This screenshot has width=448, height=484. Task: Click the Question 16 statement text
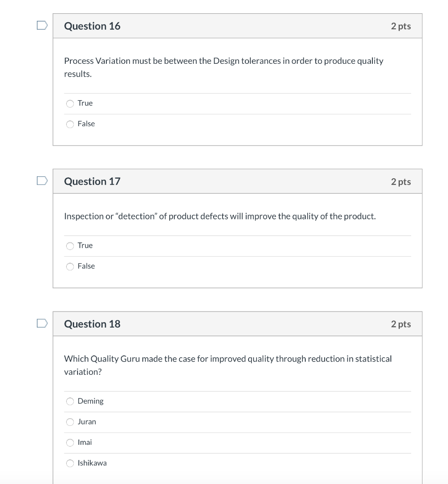(x=224, y=67)
